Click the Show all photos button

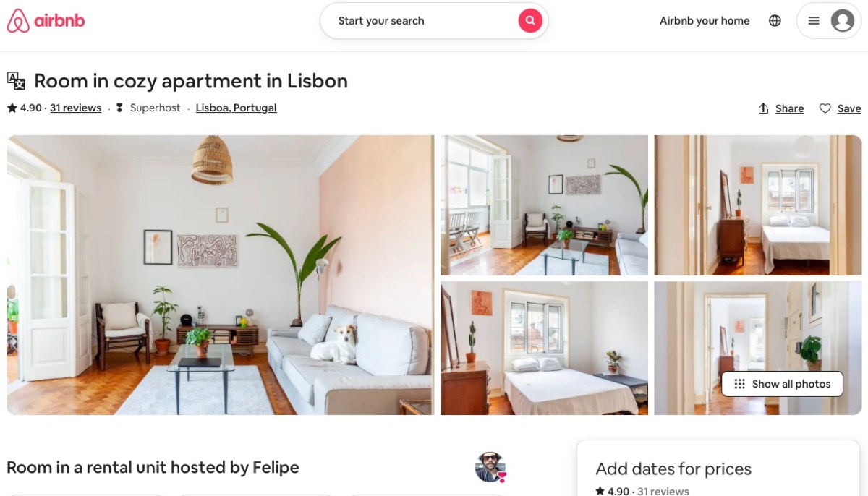(x=782, y=384)
